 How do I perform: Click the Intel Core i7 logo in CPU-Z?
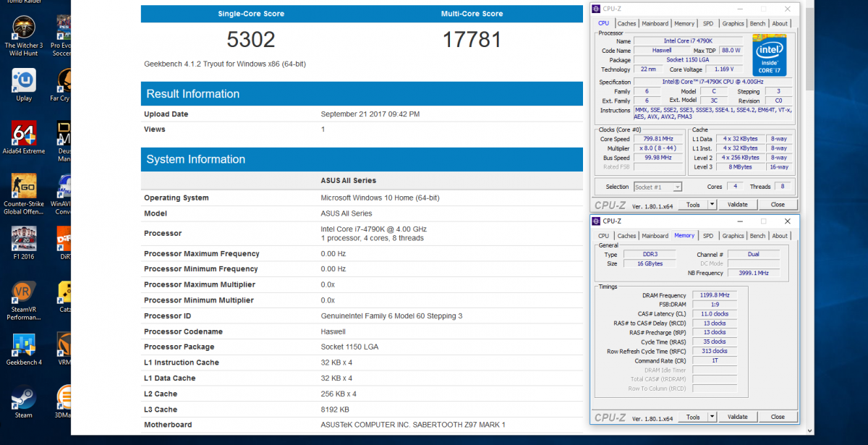coord(769,56)
